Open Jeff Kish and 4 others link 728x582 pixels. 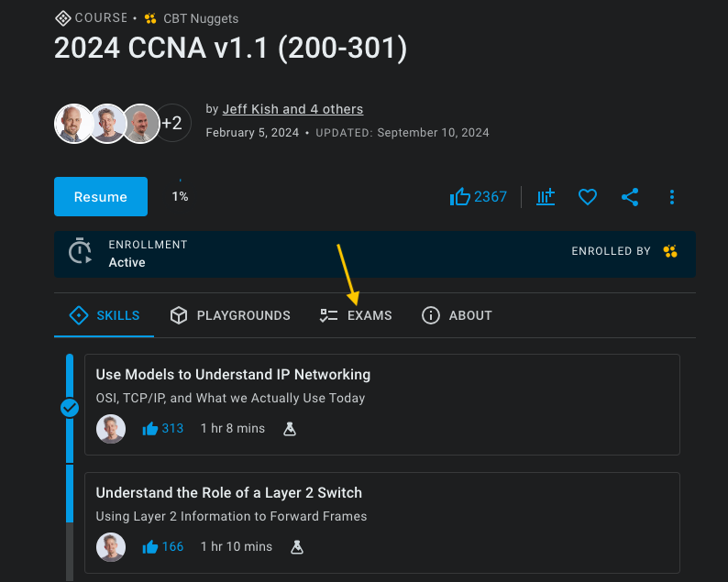tap(292, 109)
